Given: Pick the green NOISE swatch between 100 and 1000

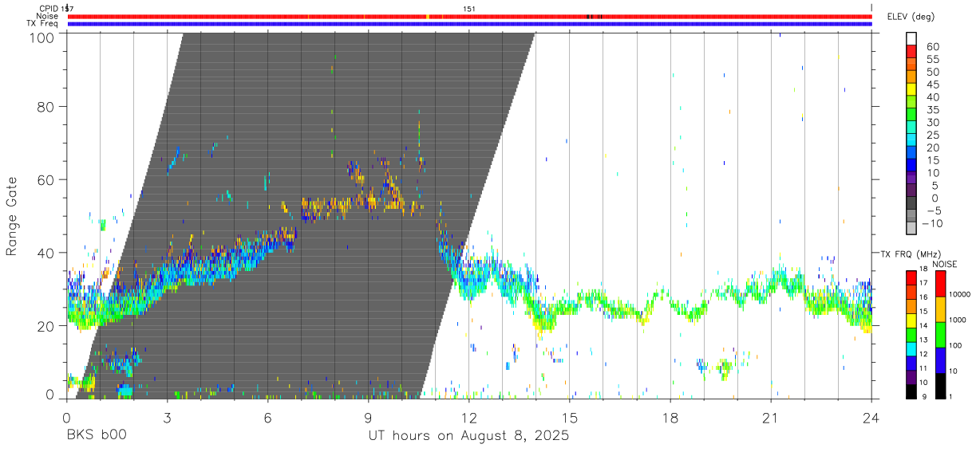Looking at the screenshot, I should tap(940, 335).
